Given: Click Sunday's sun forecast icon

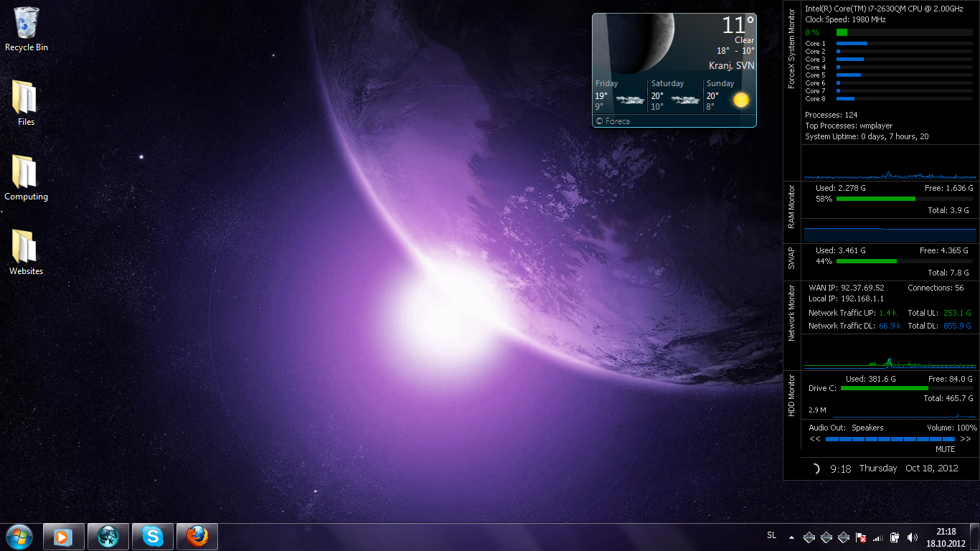Looking at the screenshot, I should click(741, 100).
